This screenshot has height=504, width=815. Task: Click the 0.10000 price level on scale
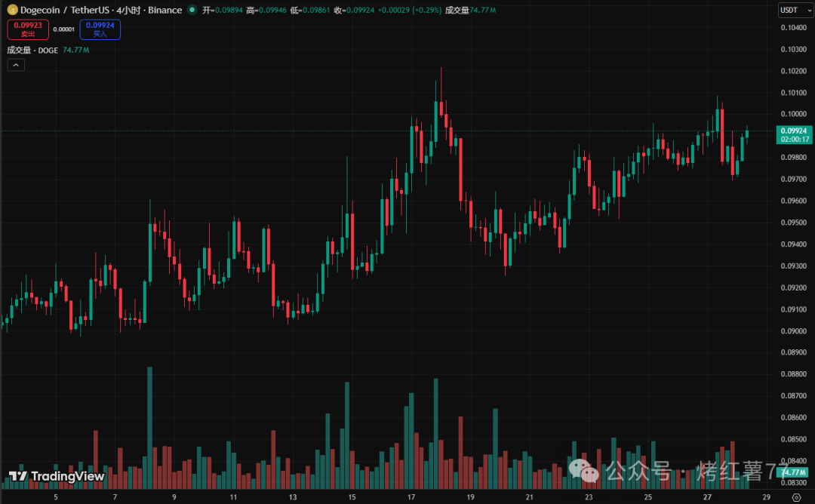[794, 114]
